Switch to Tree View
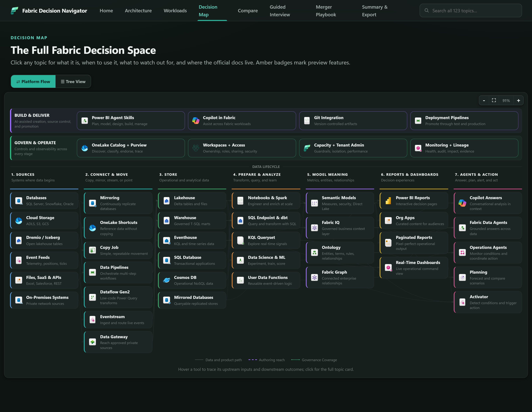This screenshot has width=532, height=412. click(73, 82)
